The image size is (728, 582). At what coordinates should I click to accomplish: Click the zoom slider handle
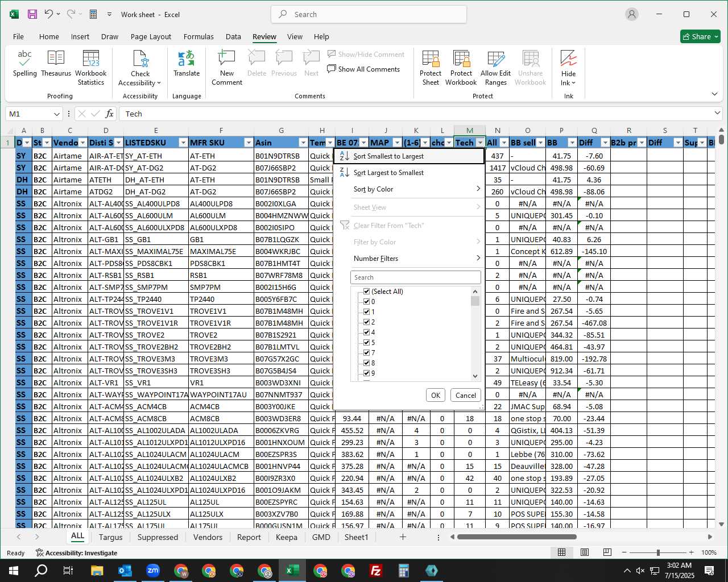pos(658,552)
